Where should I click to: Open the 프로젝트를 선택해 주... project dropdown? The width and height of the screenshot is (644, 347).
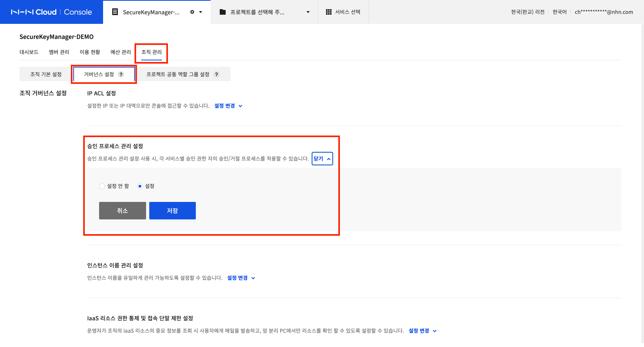tap(264, 12)
